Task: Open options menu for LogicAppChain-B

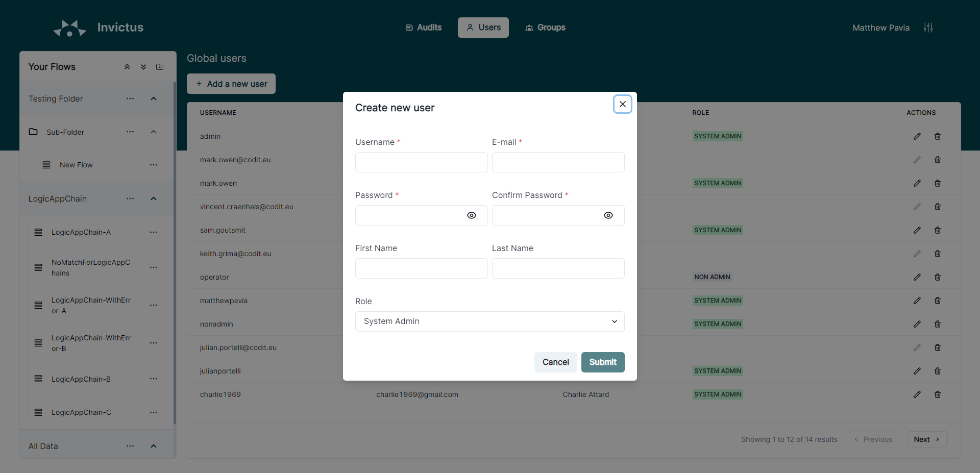Action: [154, 379]
